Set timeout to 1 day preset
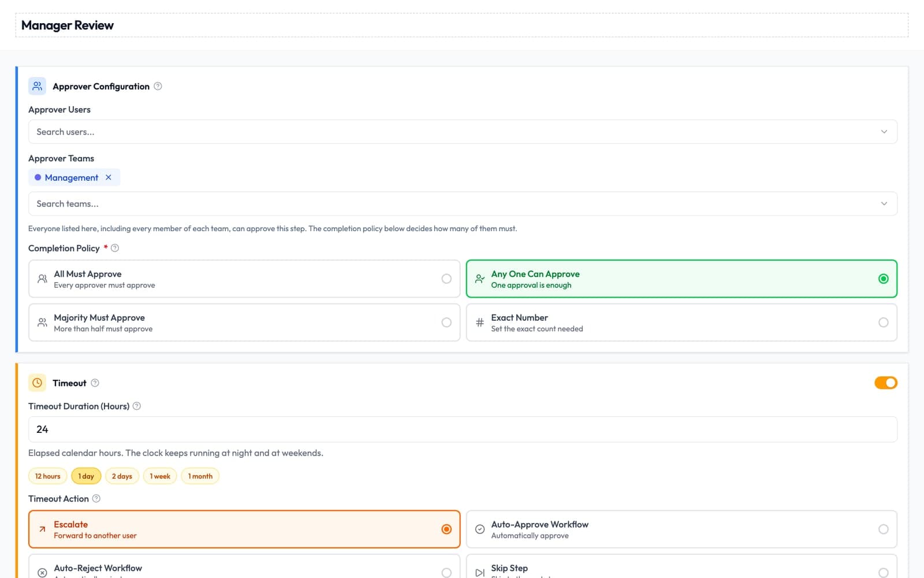 click(86, 476)
